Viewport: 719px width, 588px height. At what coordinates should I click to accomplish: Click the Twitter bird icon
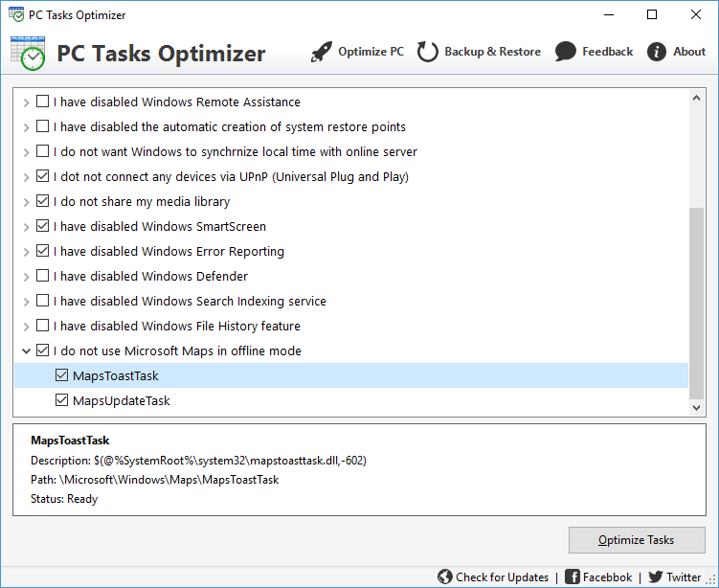656,577
